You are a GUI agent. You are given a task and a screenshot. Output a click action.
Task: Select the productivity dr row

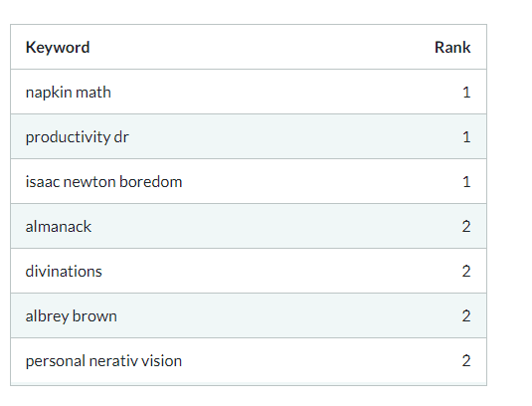tap(249, 136)
